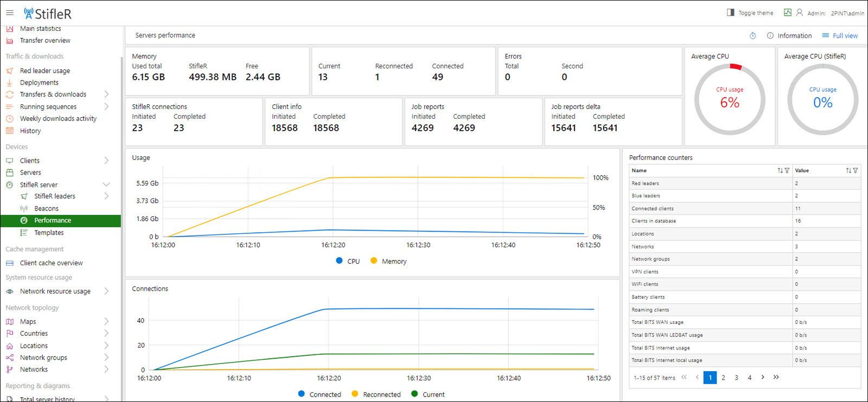Select Templates in sidebar
Image resolution: width=868 pixels, height=402 pixels.
[x=49, y=233]
